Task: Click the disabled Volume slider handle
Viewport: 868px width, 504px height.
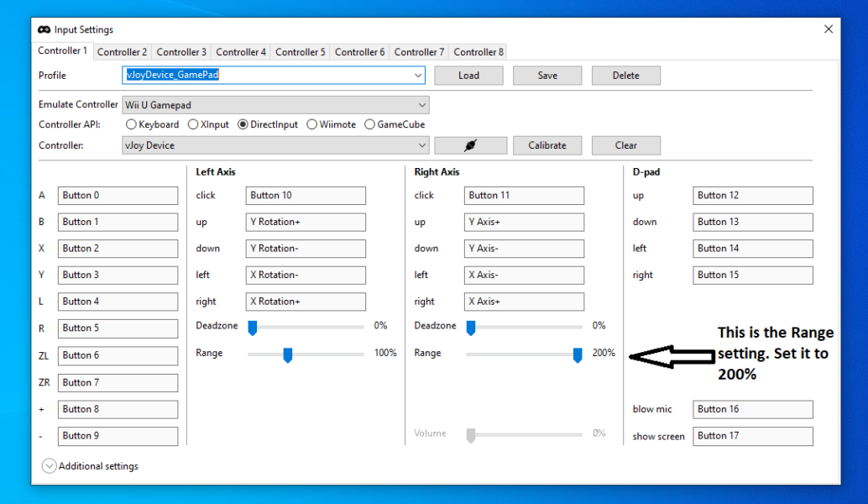Action: click(471, 435)
